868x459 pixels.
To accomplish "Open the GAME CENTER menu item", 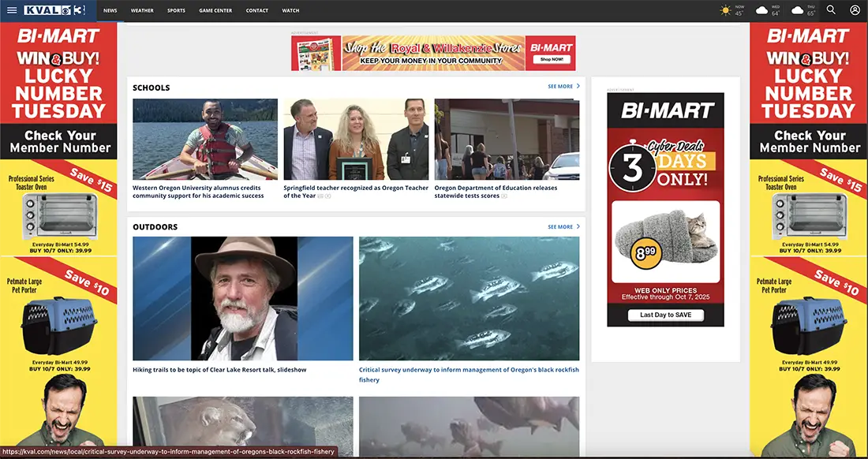I will 215,10.
